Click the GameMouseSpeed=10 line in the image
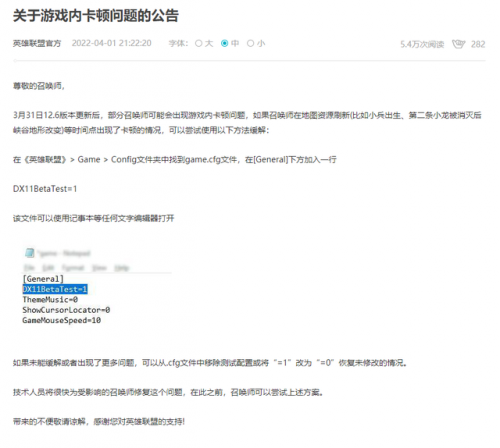 62,320
